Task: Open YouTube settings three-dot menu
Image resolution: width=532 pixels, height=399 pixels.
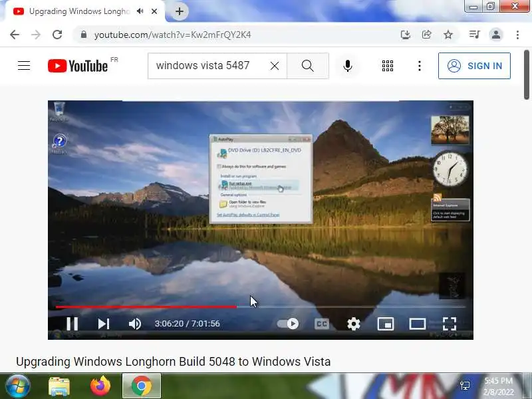Action: pos(420,66)
